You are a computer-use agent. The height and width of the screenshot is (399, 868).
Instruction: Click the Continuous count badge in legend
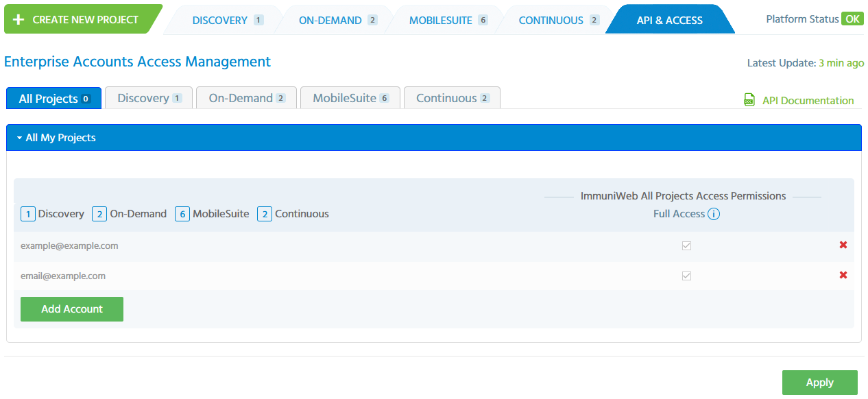pos(265,214)
